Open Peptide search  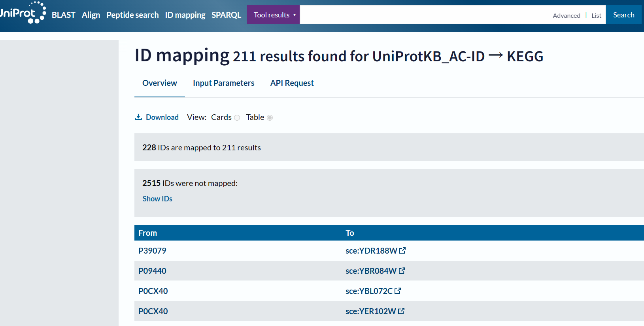[x=132, y=15]
